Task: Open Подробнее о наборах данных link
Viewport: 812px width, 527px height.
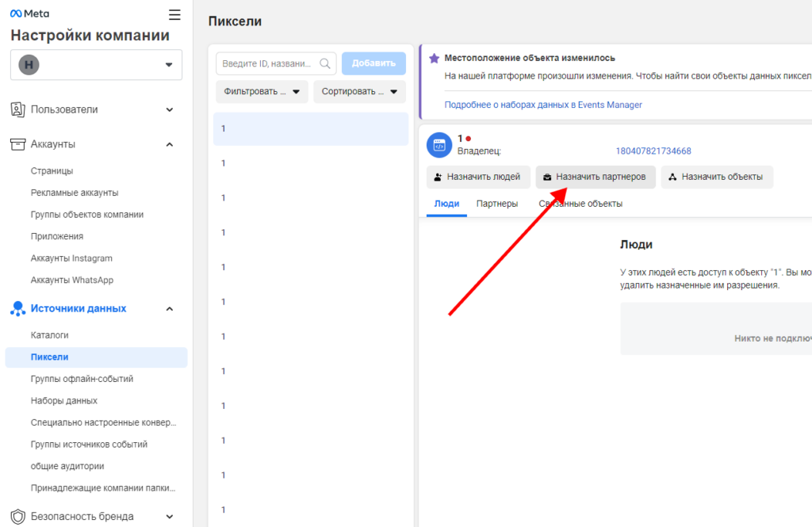Action: pyautogui.click(x=543, y=105)
